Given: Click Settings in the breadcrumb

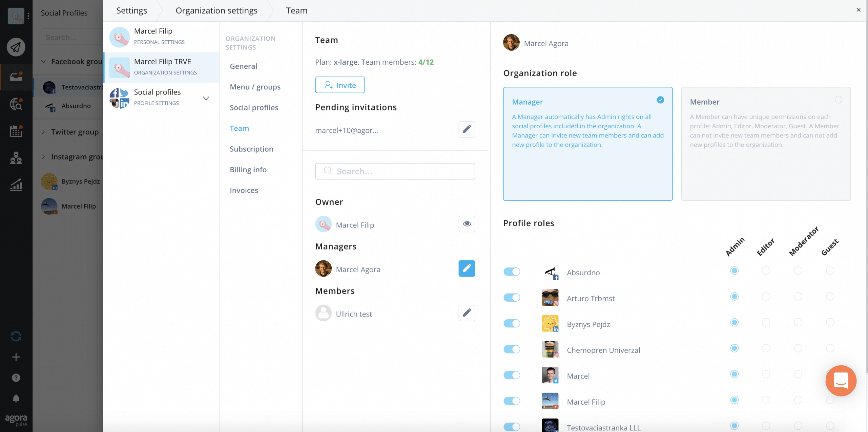Looking at the screenshot, I should [x=131, y=10].
